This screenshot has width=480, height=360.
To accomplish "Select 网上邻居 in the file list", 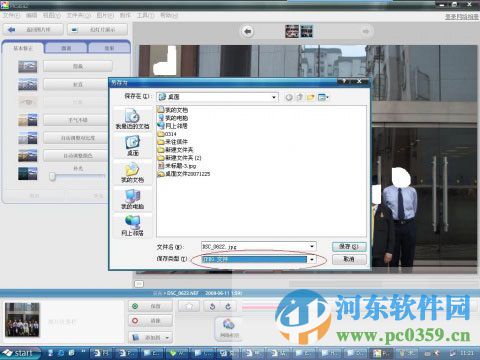I will coord(173,126).
